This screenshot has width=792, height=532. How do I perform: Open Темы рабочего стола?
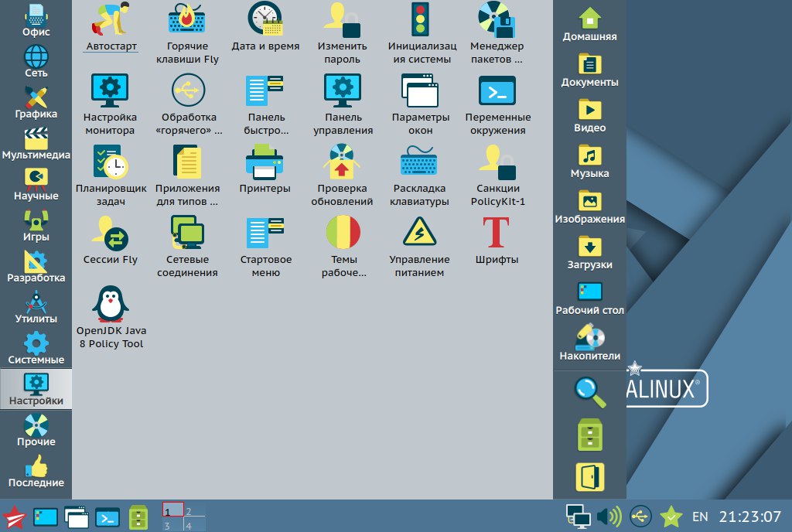[343, 247]
